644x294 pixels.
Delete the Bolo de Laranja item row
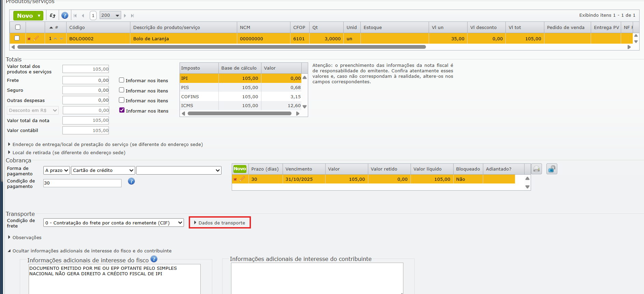pyautogui.click(x=29, y=39)
